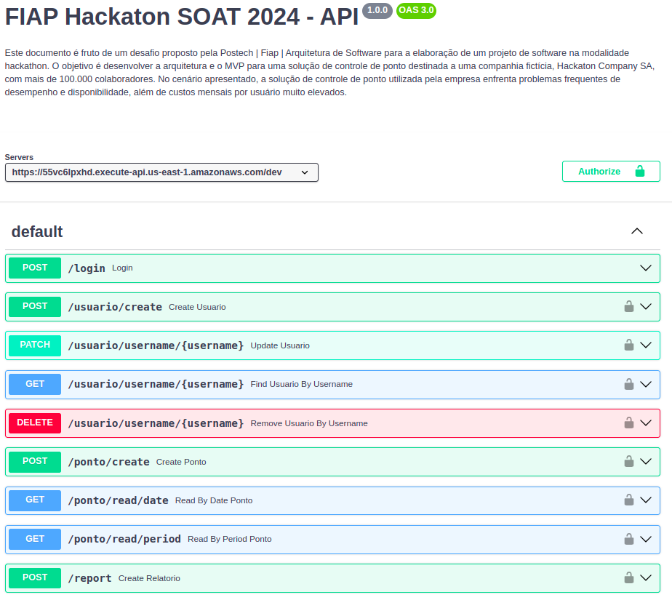
Task: Click the lock icon on POST /ponto/create
Action: pos(628,461)
